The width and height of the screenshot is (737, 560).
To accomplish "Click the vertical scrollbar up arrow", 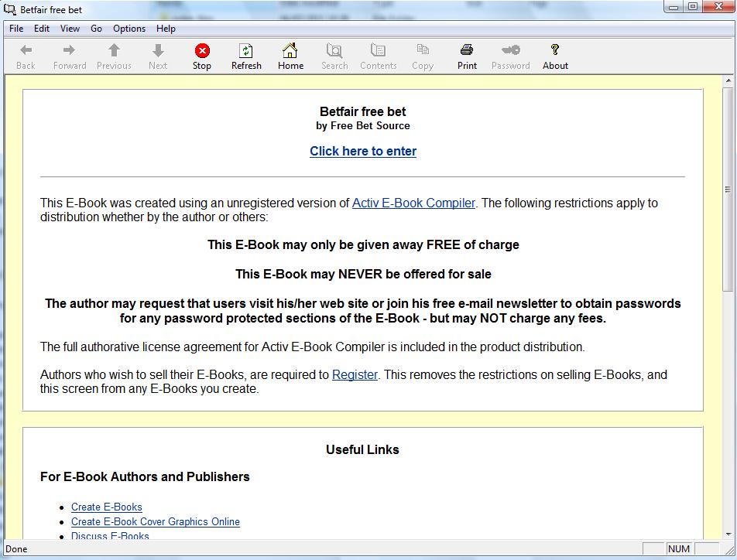I will pyautogui.click(x=728, y=81).
